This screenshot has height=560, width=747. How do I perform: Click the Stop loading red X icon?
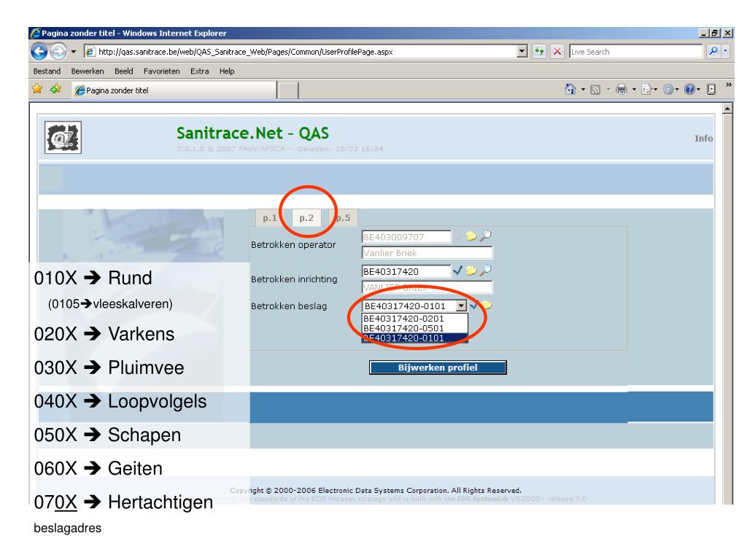click(x=557, y=52)
